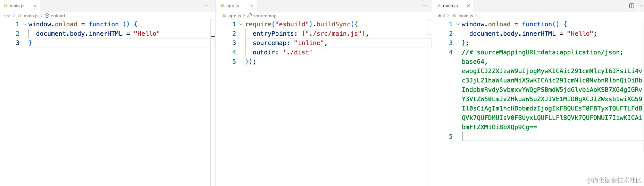Image resolution: width=644 pixels, height=186 pixels.
Task: Click the wrench icon beside sourcemap breadcrumb
Action: pyautogui.click(x=249, y=16)
